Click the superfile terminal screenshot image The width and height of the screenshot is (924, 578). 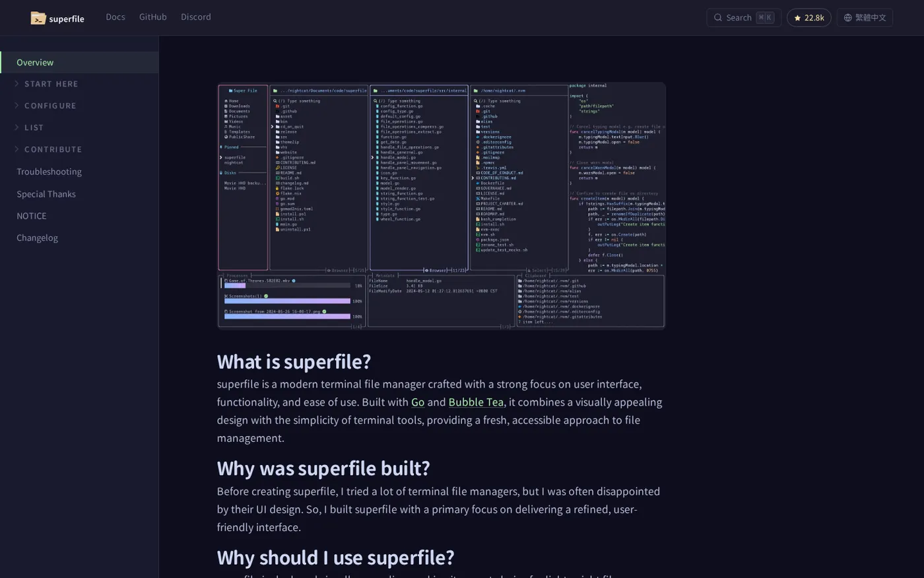pyautogui.click(x=442, y=205)
